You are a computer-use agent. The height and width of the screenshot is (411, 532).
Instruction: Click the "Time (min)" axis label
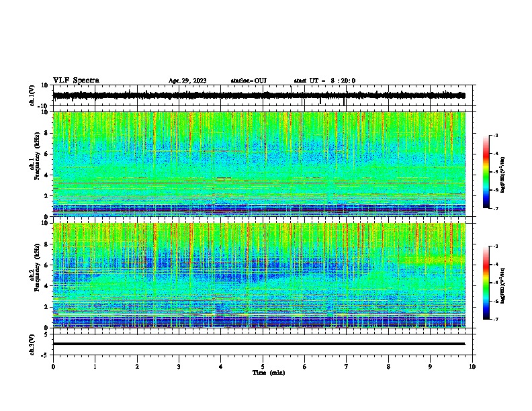coord(269,373)
